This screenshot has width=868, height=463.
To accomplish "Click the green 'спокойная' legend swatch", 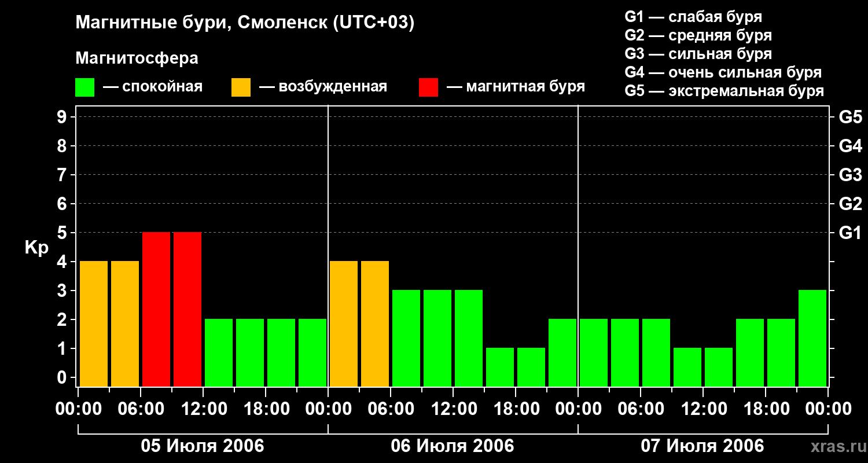I will (x=85, y=87).
